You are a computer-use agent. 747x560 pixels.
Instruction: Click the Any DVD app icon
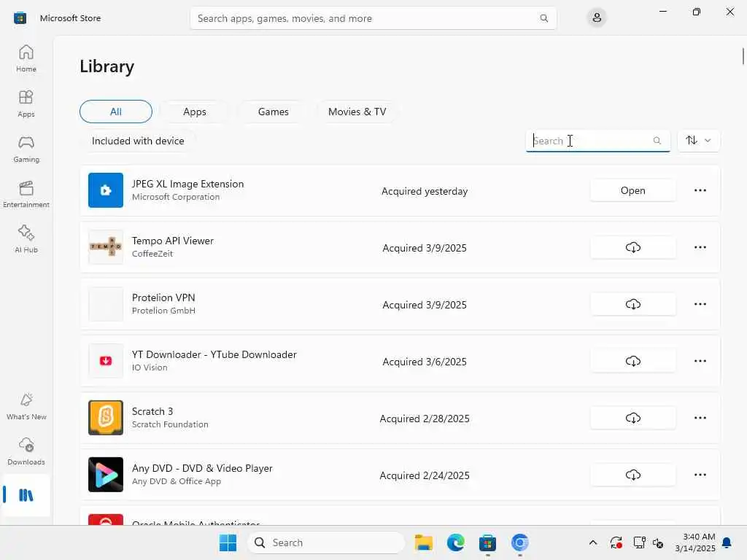pyautogui.click(x=106, y=475)
